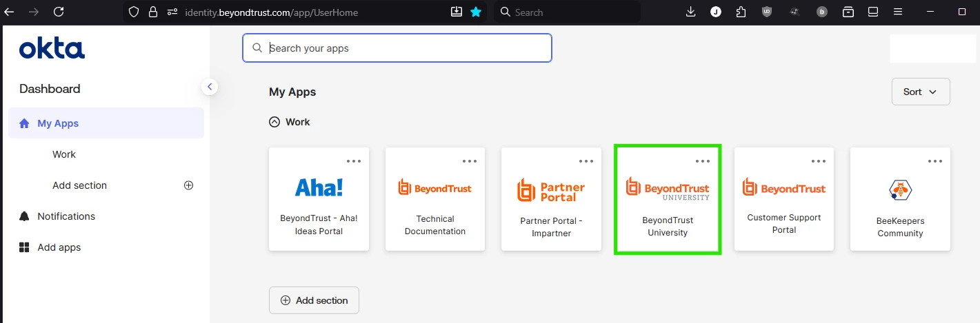Reload the page with the refresh icon
Screen dimensions: 980x323
(59, 12)
